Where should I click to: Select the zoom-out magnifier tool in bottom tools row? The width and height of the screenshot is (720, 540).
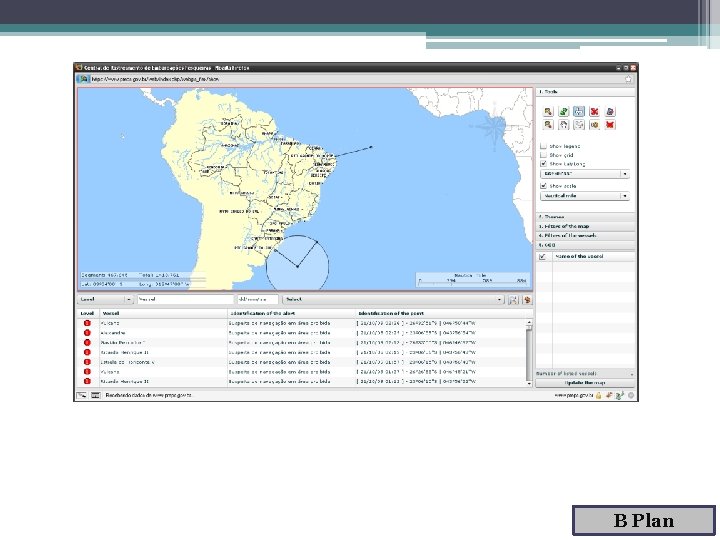(548, 125)
